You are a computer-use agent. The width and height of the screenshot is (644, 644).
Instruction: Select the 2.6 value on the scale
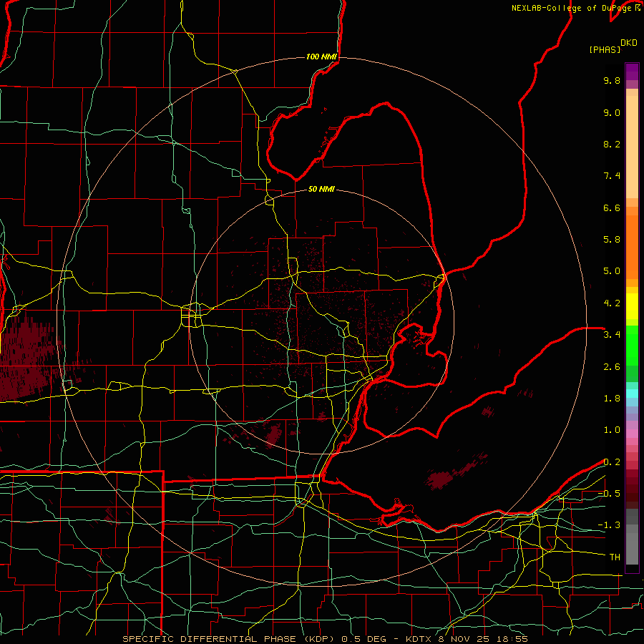point(612,367)
